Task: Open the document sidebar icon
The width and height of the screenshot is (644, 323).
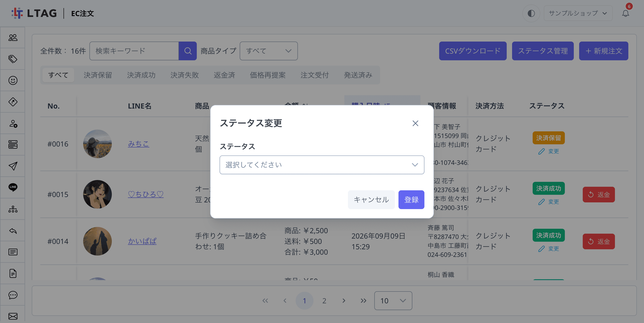Action: tap(13, 273)
